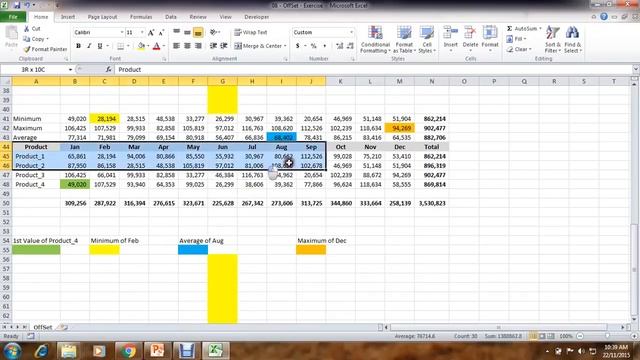Viewport: 640px width, 360px height.
Task: Toggle Align Text Right
Action: click(x=198, y=46)
